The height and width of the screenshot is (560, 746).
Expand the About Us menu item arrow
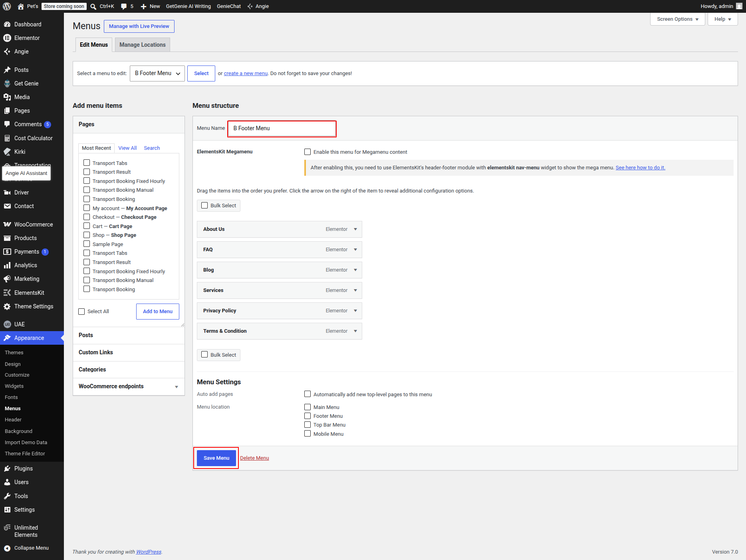coord(355,229)
